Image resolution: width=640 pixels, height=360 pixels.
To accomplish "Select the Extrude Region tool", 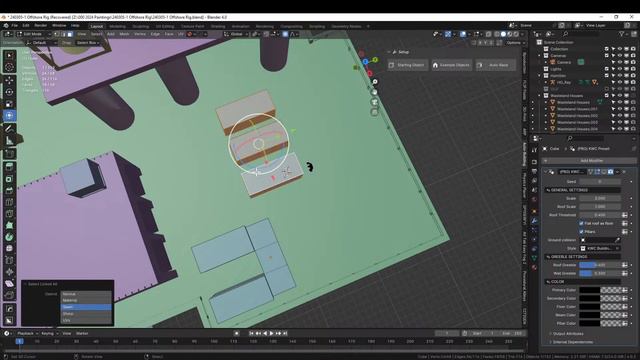I will click(9, 167).
